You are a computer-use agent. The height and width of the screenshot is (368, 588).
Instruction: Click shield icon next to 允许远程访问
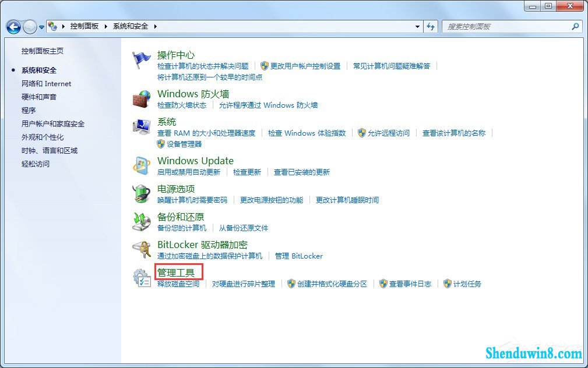361,133
